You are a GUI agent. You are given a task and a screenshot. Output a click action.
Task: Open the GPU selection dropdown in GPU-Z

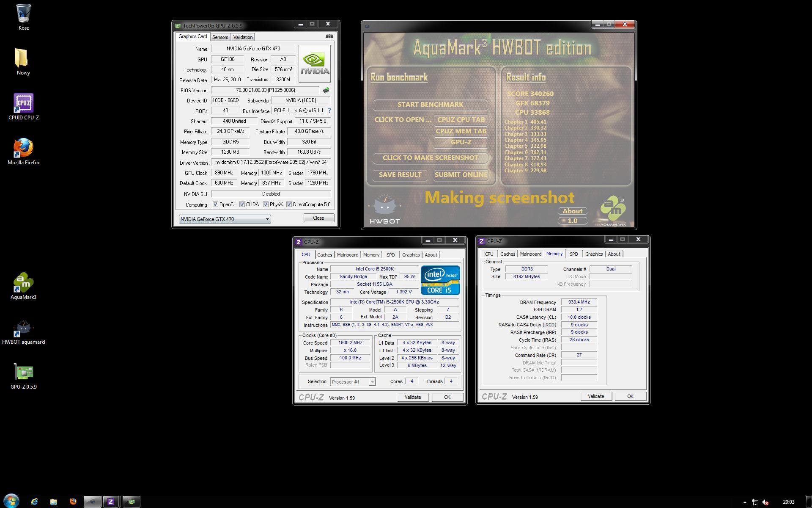point(225,219)
